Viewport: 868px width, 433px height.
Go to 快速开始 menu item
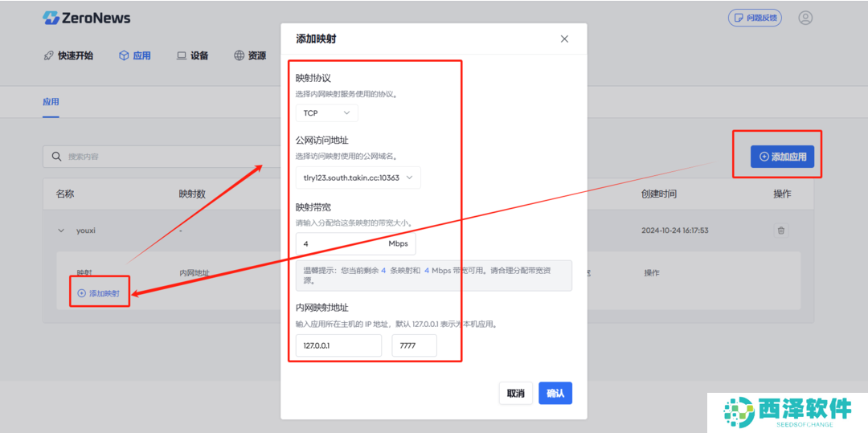tap(68, 55)
